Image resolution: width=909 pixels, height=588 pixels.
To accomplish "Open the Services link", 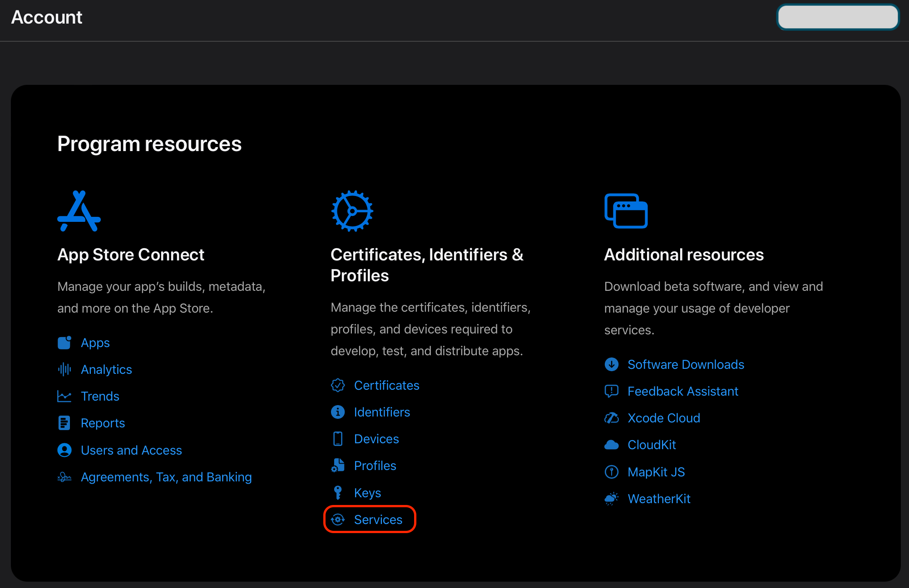I will coord(378,519).
